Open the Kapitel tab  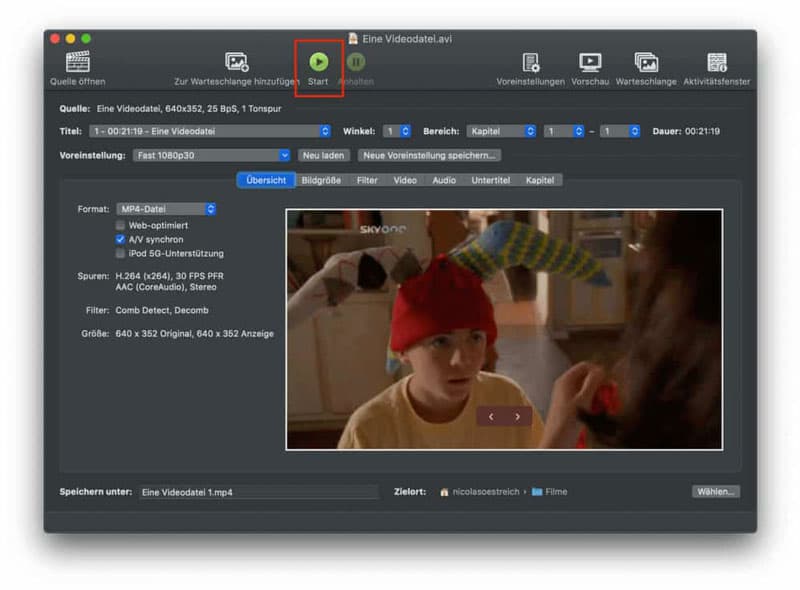click(540, 180)
